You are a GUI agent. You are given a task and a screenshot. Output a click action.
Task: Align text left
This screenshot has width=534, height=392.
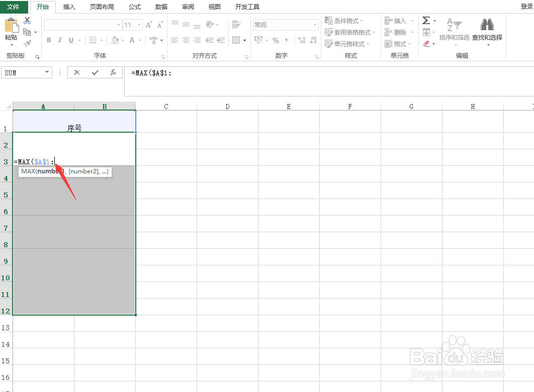click(174, 40)
